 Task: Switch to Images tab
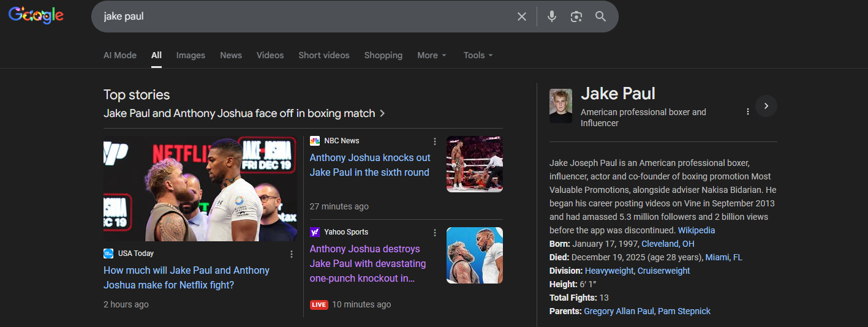pyautogui.click(x=191, y=55)
